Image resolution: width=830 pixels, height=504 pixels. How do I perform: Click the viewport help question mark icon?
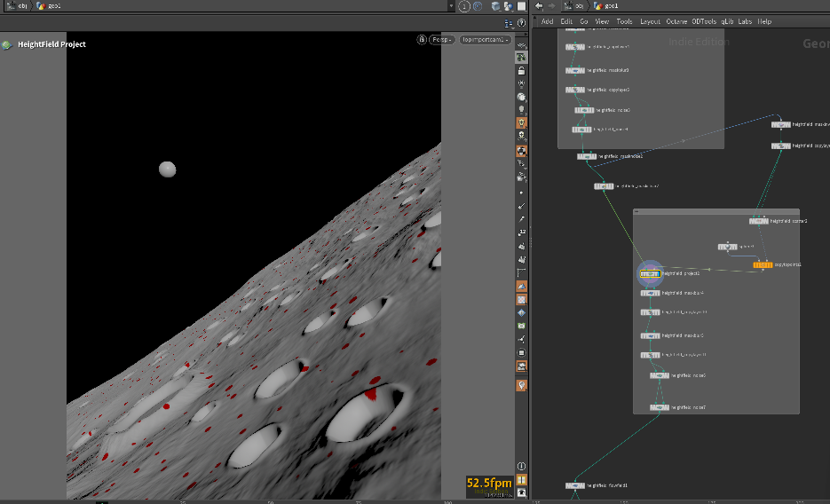click(521, 23)
